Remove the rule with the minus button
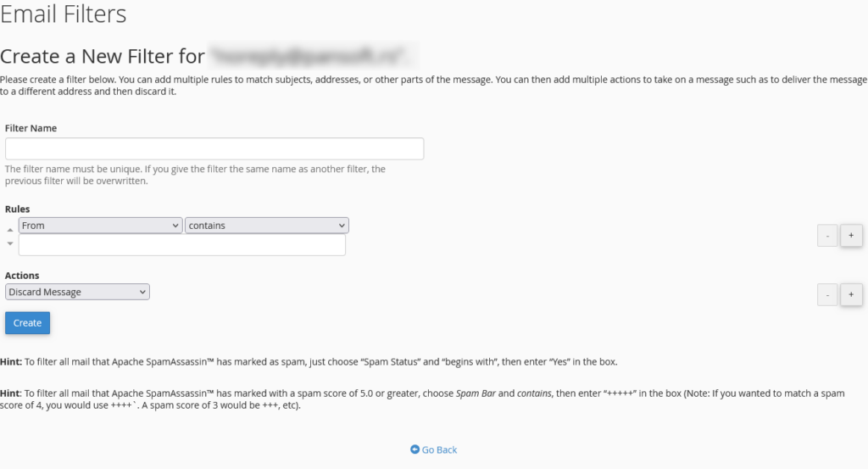The image size is (868, 469). click(x=827, y=236)
